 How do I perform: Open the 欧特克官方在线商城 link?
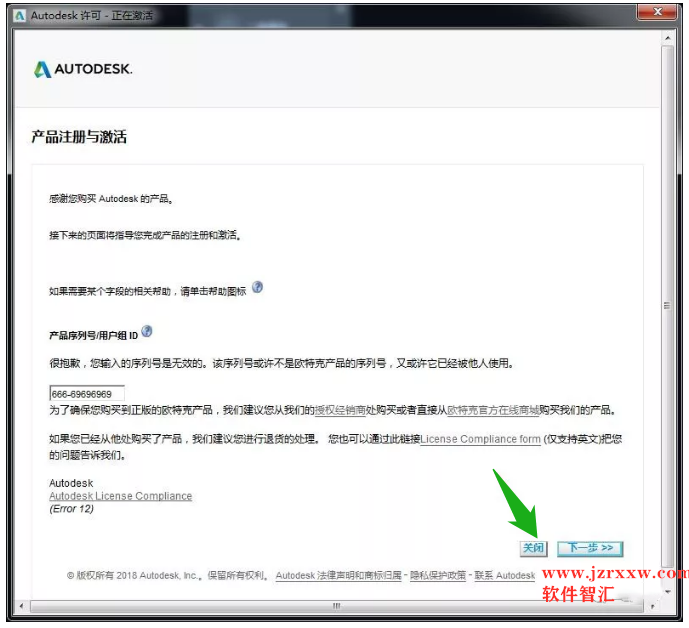pos(493,410)
